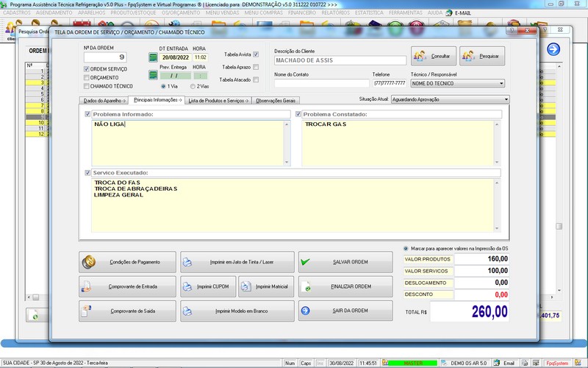Switch to Principais Informações tab
Screen dimensions: 588x368
tap(157, 100)
